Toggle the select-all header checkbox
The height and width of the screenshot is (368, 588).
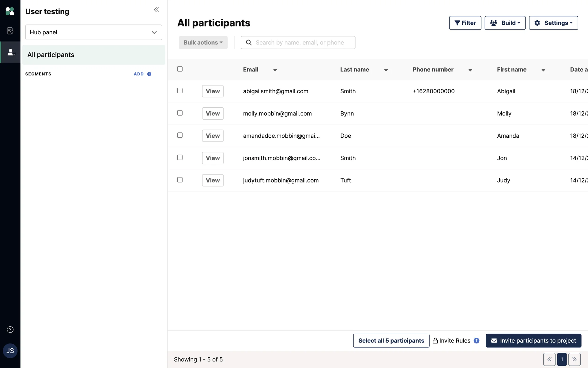[180, 69]
